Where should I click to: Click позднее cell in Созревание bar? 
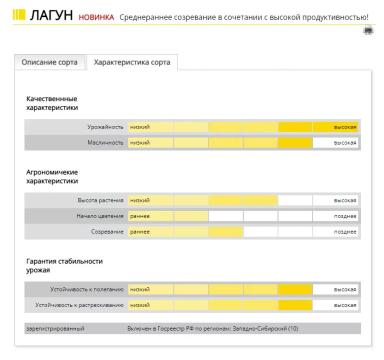(x=335, y=232)
